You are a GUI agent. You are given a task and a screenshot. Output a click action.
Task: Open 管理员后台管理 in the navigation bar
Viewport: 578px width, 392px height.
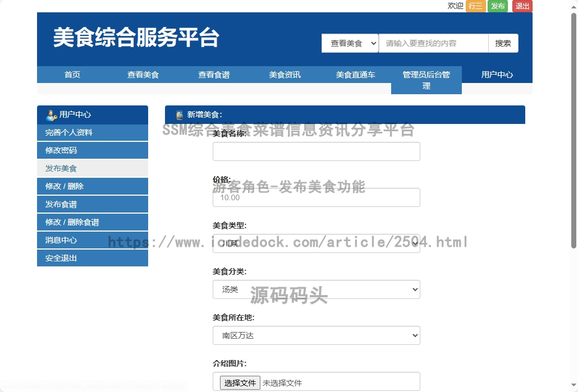pyautogui.click(x=426, y=80)
